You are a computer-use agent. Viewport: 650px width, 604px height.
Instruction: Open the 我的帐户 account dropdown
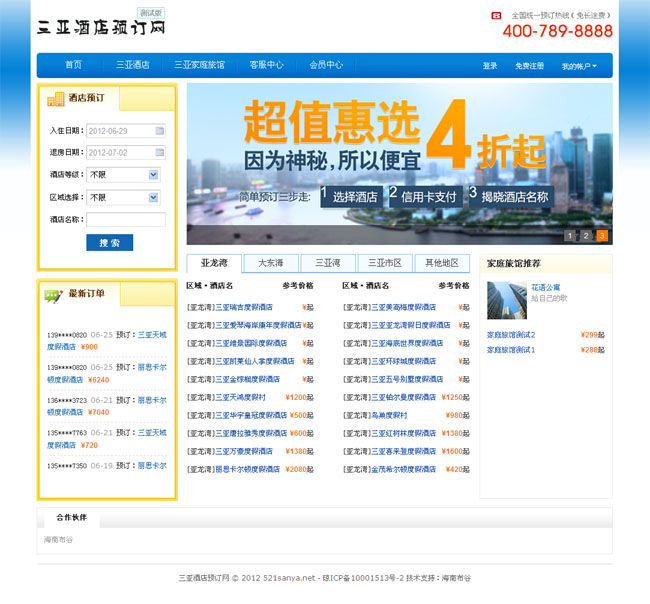pos(579,66)
